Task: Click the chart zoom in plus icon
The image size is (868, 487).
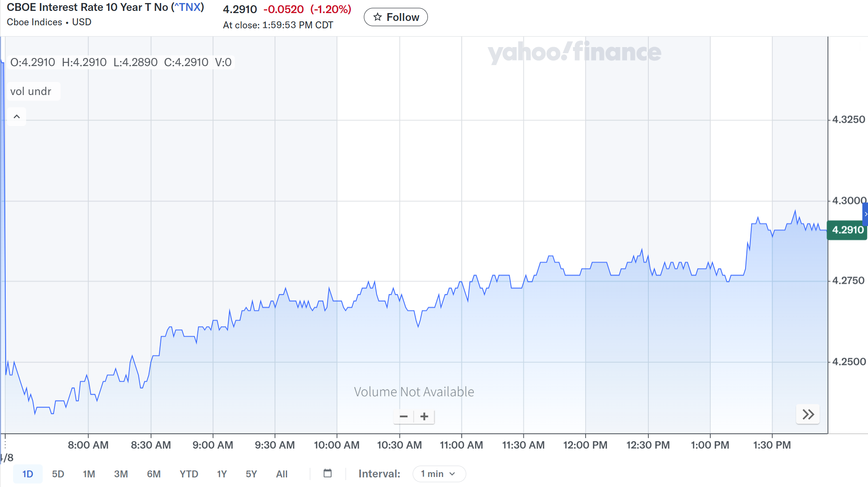Action: click(x=424, y=417)
